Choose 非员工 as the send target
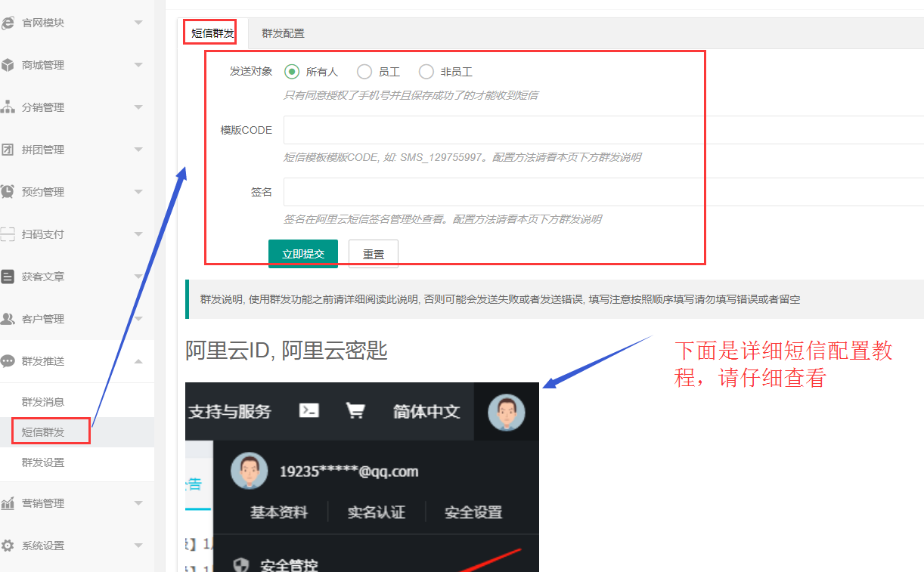 426,72
